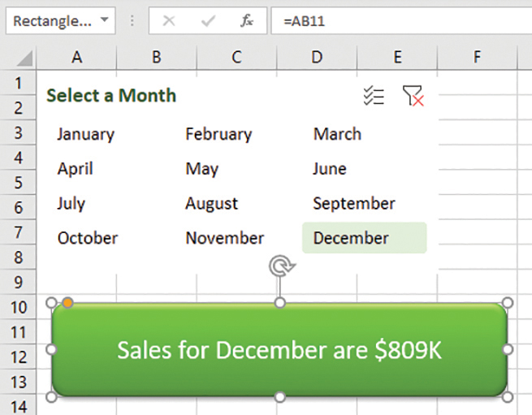This screenshot has height=415, width=532.
Task: Click the Name Box showing Rectangle
Action: 52,21
